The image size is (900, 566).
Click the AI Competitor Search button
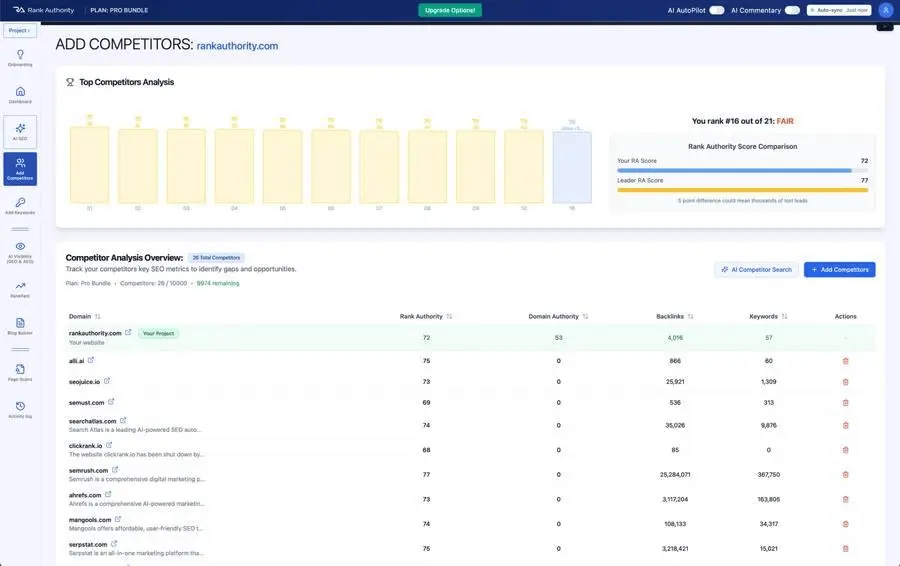point(756,270)
